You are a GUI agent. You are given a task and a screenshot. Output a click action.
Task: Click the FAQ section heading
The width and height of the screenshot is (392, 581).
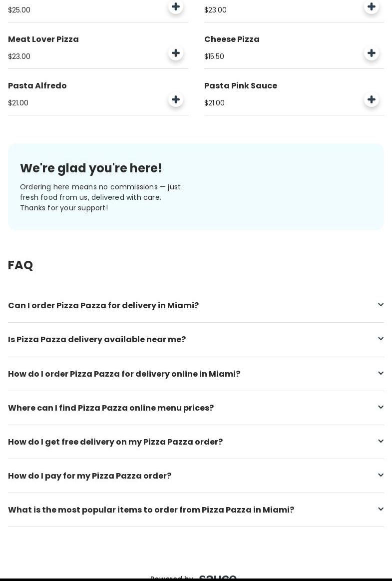click(x=20, y=265)
